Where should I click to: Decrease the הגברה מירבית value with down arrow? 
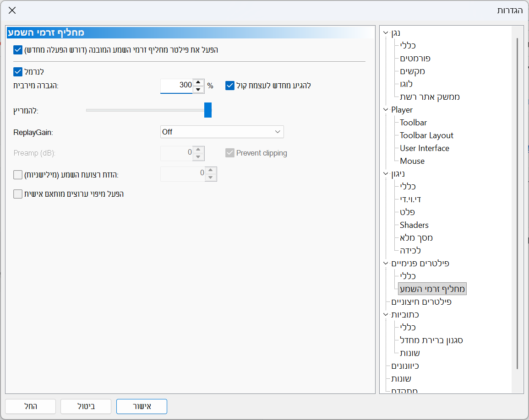pyautogui.click(x=198, y=90)
